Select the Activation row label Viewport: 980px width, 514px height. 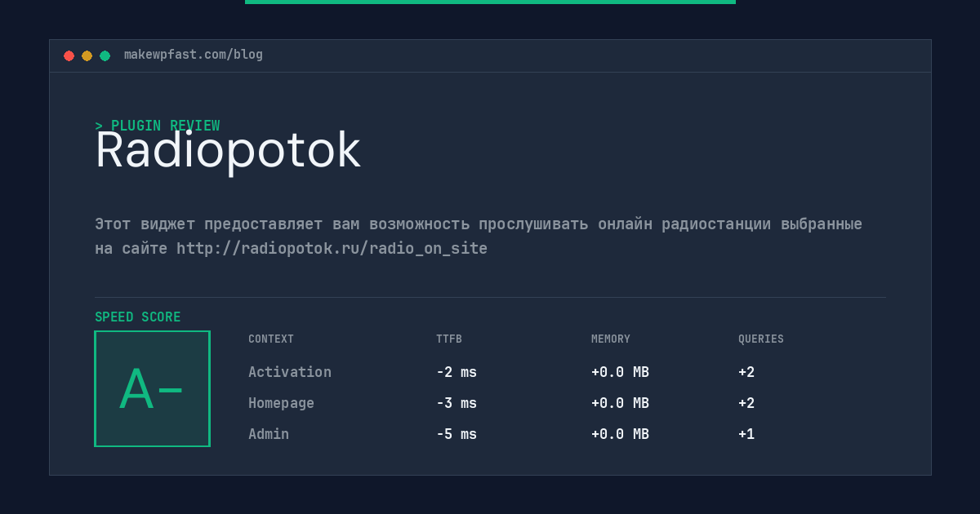tap(290, 372)
